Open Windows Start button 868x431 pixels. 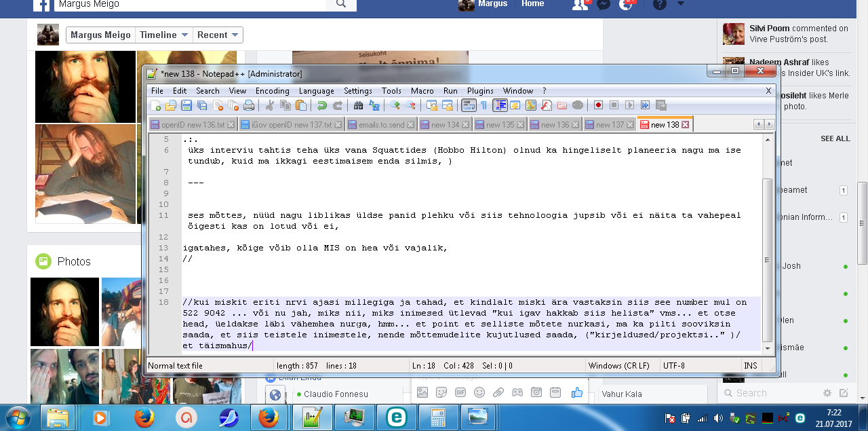tap(18, 417)
